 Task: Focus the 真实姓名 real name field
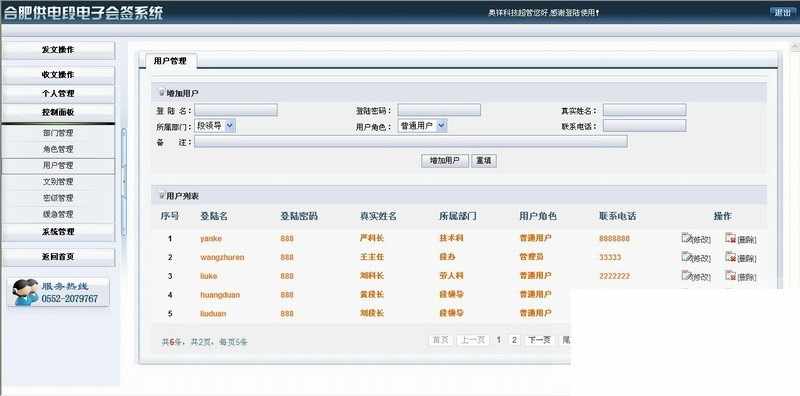644,110
